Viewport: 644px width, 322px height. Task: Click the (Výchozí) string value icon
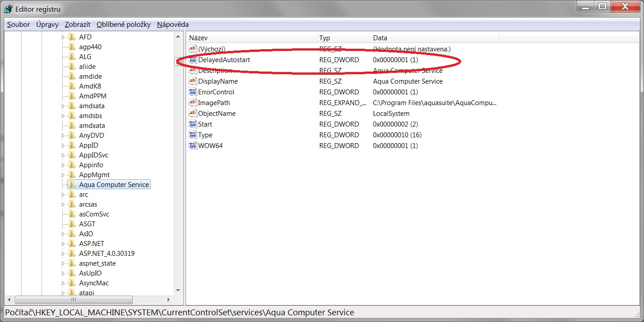point(193,49)
